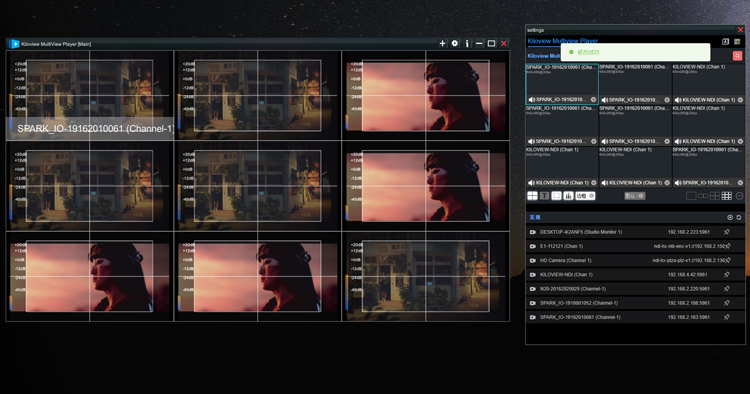The width and height of the screenshot is (750, 394).
Task: Select SPARK_IO-1916001052 (Channel-1) source name
Action: click(580, 303)
